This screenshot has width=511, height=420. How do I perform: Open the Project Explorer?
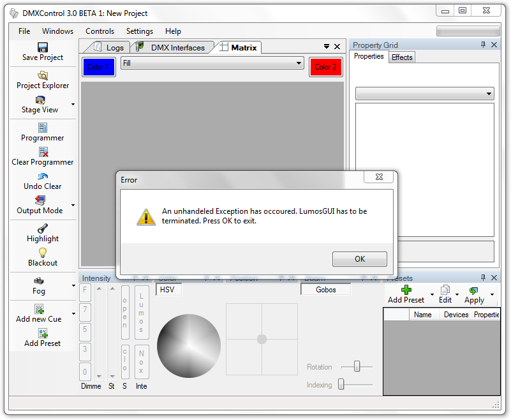pyautogui.click(x=43, y=75)
